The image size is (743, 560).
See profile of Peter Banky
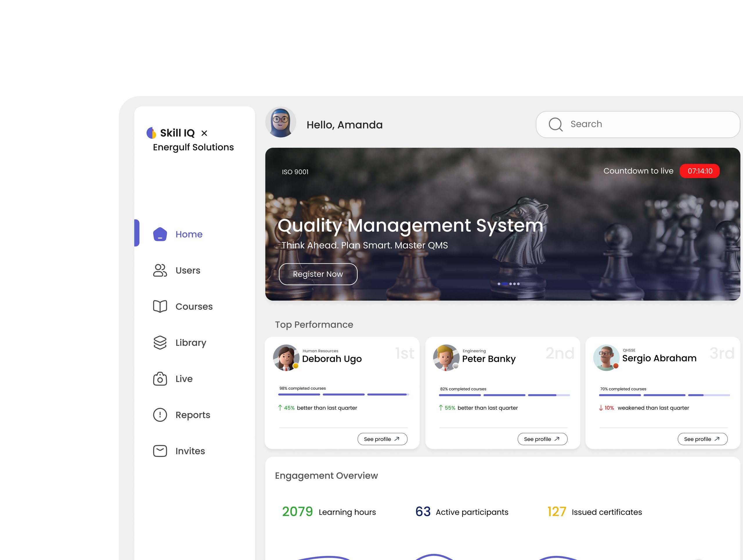542,439
